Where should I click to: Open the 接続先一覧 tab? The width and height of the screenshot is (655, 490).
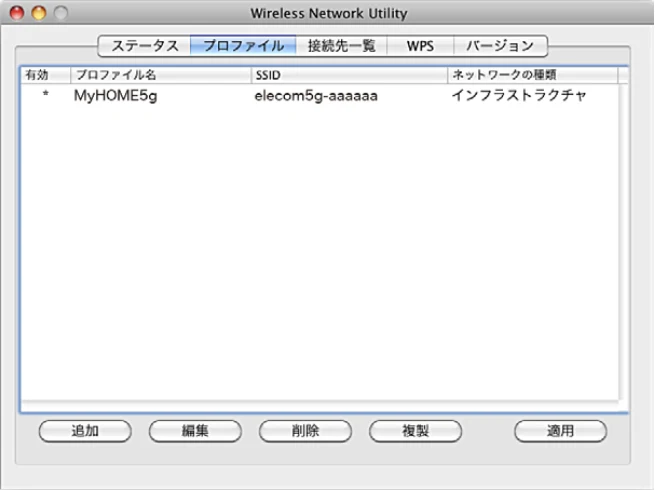[341, 46]
